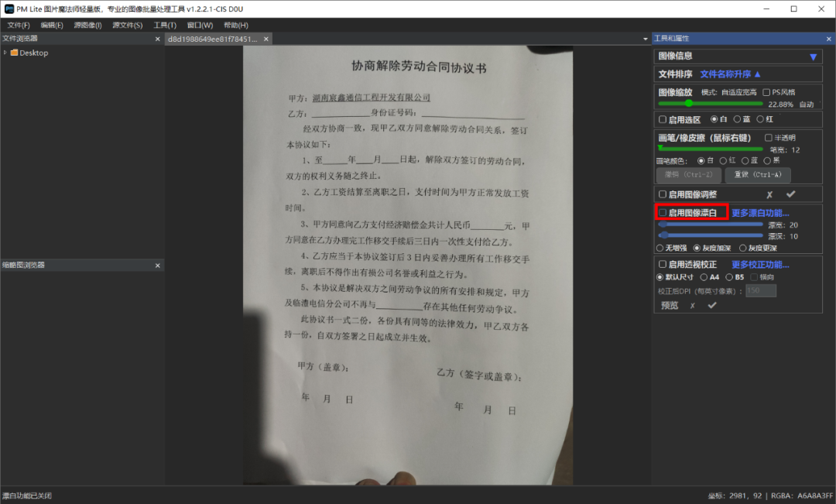836x504 pixels.
Task: Click the 22.88% zoom percentage value
Action: click(780, 105)
